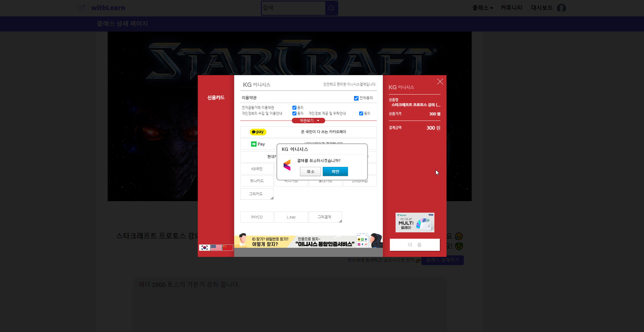The height and width of the screenshot is (332, 644).
Task: Select the Chinese flag language icon
Action: click(228, 247)
